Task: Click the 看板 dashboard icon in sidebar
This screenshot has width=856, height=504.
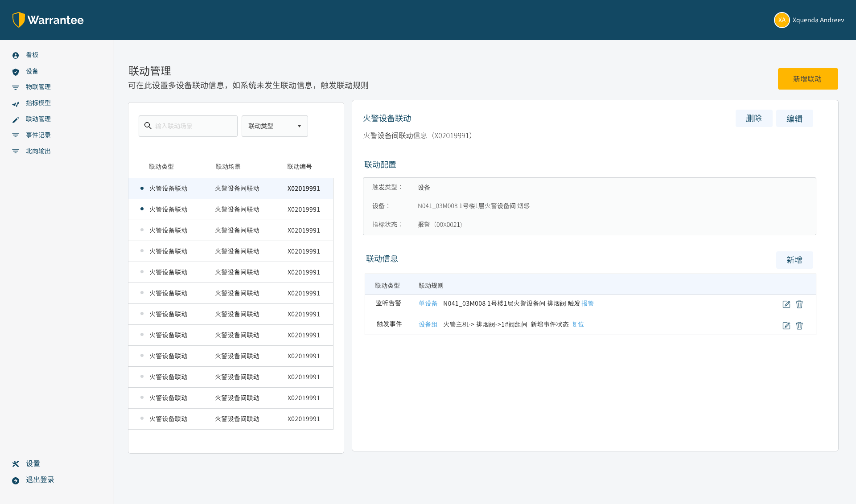Action: click(x=16, y=55)
